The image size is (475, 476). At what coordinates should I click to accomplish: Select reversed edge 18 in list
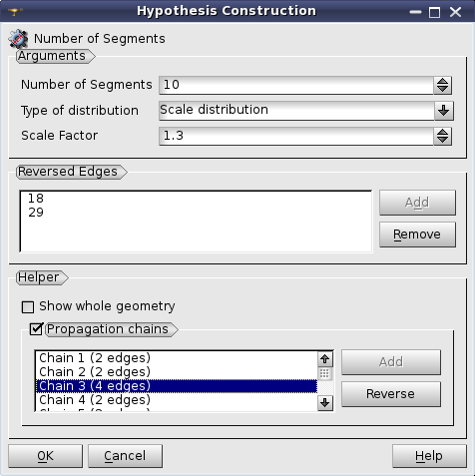pos(36,199)
